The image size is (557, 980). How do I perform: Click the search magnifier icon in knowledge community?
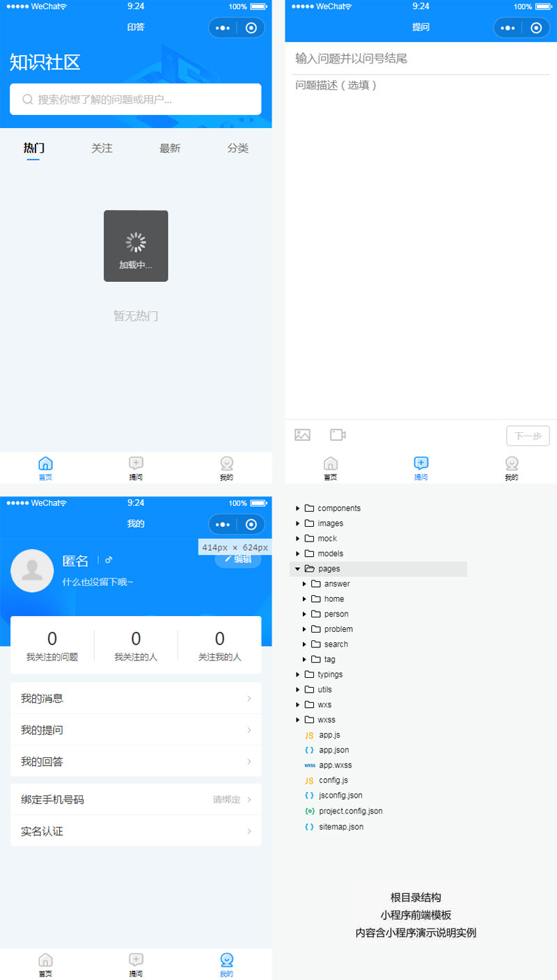(x=28, y=100)
